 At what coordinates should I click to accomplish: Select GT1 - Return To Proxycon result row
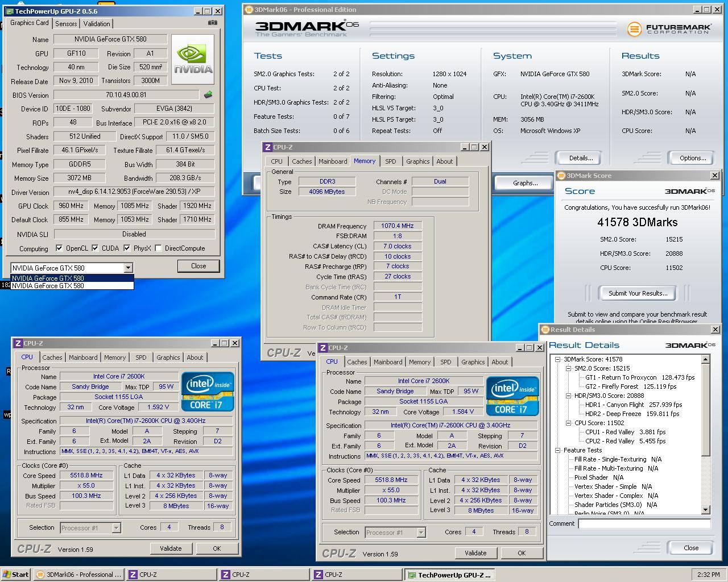[639, 377]
